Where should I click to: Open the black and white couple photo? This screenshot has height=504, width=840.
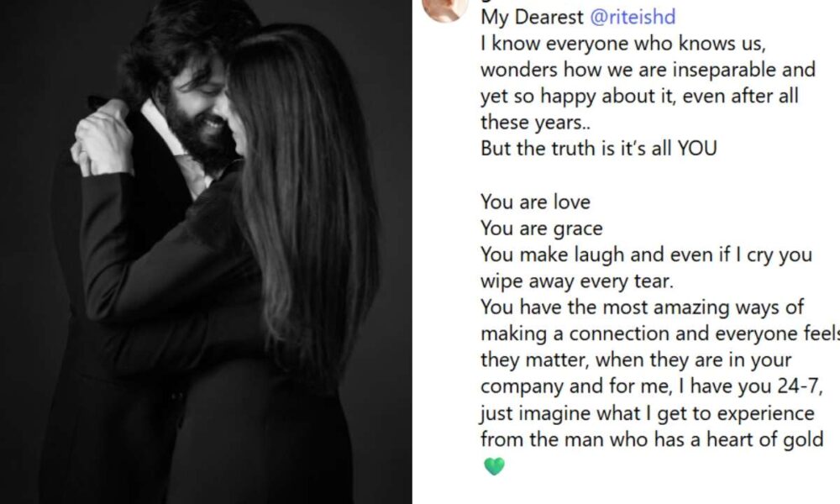(206, 252)
